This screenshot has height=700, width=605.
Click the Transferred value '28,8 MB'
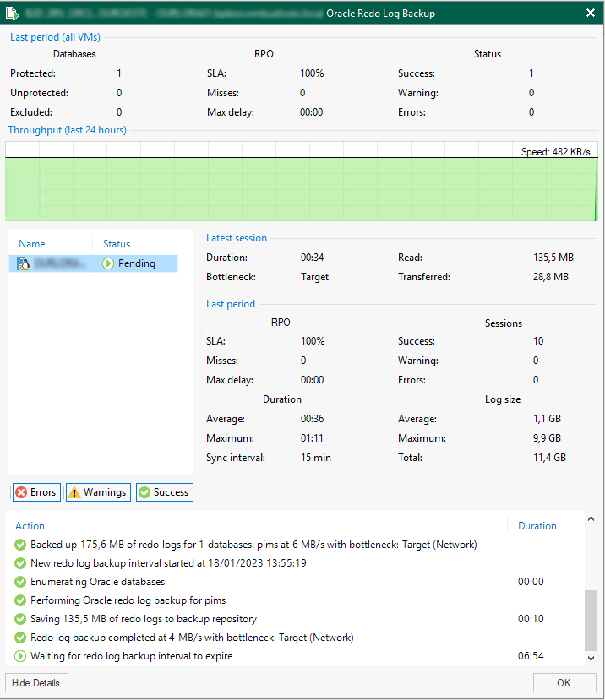[x=550, y=277]
